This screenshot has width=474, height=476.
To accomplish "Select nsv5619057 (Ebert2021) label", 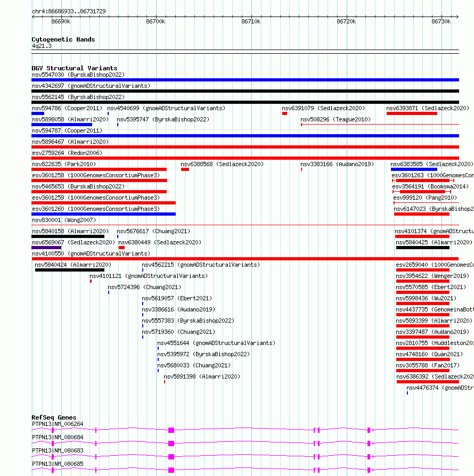I will [177, 299].
